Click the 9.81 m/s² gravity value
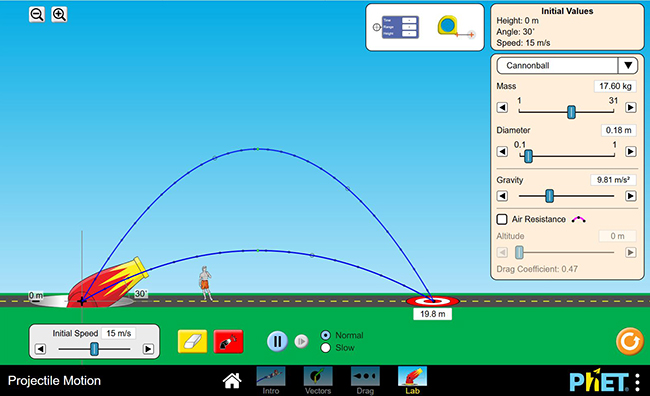650x396 pixels. click(x=613, y=180)
